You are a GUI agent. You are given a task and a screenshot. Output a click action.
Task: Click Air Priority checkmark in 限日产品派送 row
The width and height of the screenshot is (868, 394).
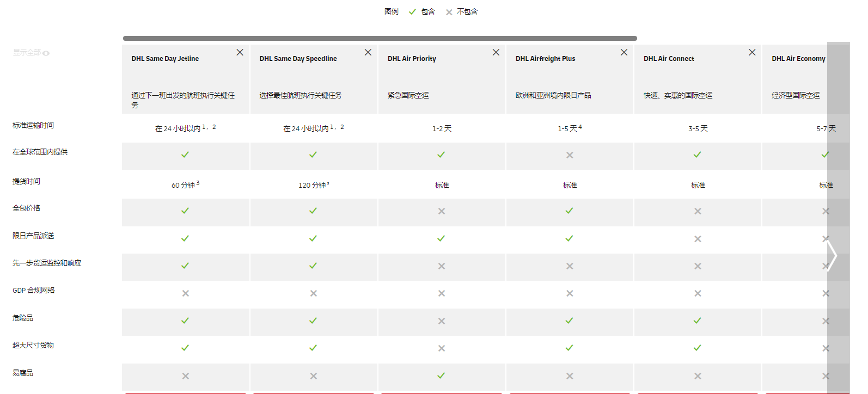[x=441, y=238]
